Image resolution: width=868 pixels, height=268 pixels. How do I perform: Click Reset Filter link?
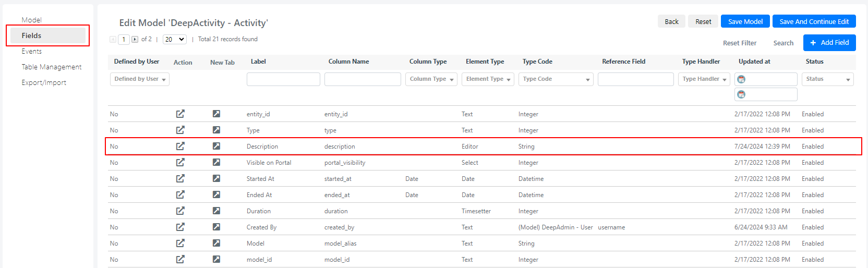(x=740, y=43)
